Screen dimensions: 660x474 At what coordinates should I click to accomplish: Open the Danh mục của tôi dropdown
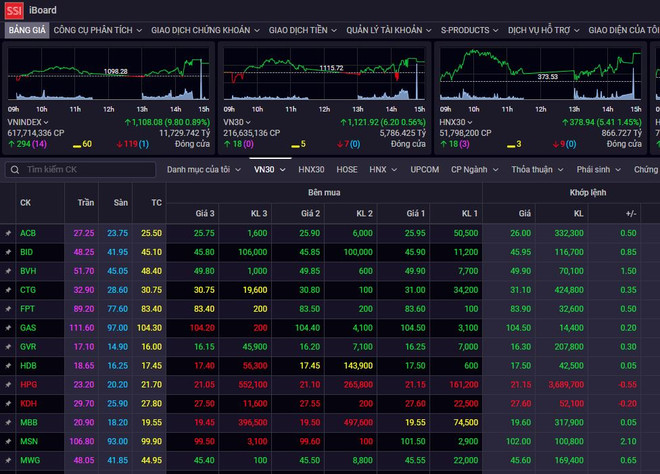coord(203,170)
